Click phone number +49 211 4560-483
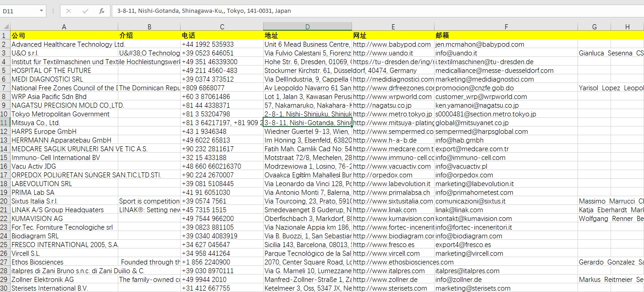Image resolution: width=644 pixels, height=292 pixels. click(222, 70)
